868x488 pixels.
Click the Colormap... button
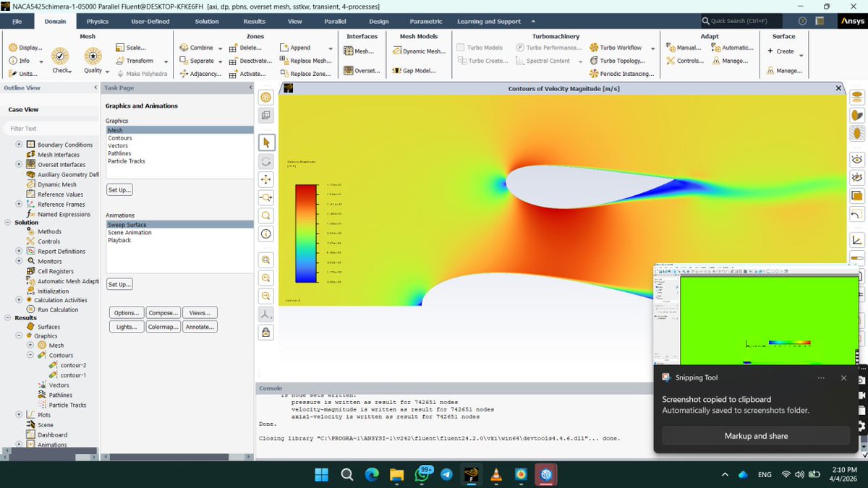click(163, 327)
